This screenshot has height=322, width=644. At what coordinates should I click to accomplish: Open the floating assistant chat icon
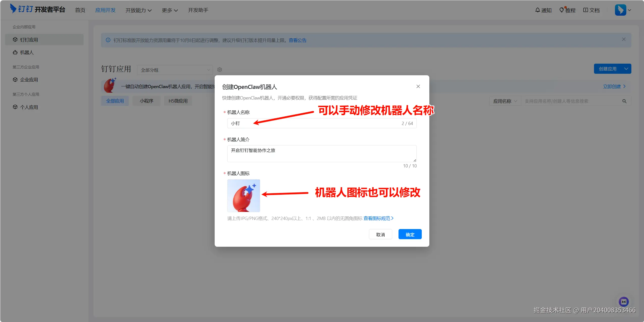click(x=624, y=302)
